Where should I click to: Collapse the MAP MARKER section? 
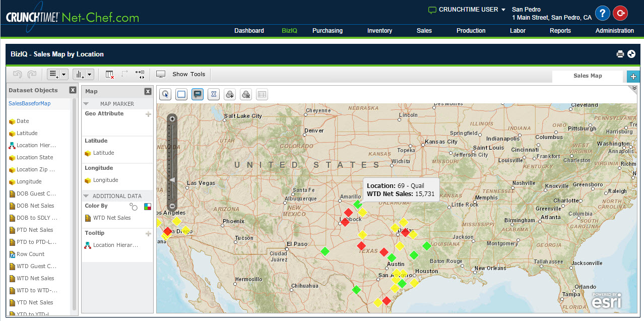coord(86,104)
